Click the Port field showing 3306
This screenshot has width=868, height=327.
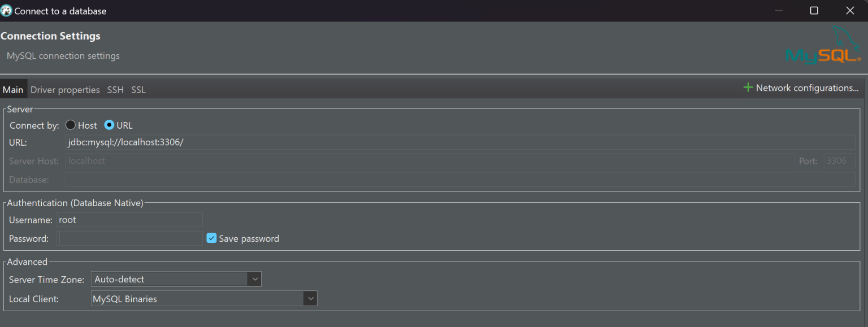(839, 160)
